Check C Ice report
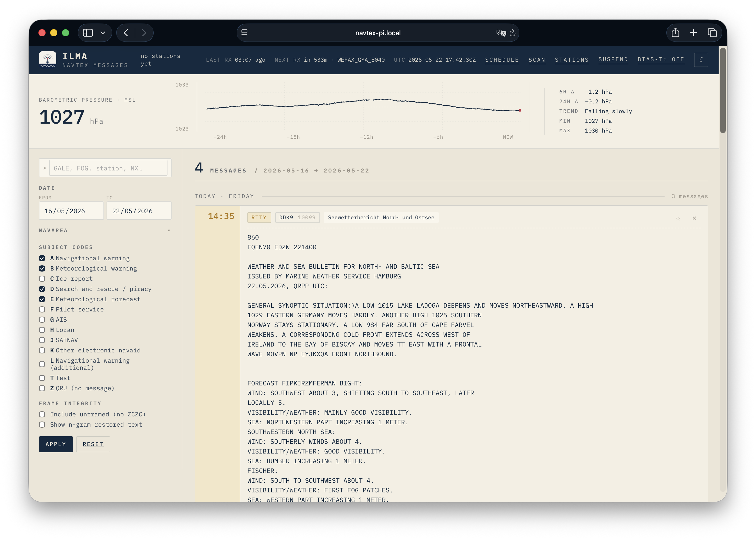Image resolution: width=756 pixels, height=540 pixels. pos(42,279)
